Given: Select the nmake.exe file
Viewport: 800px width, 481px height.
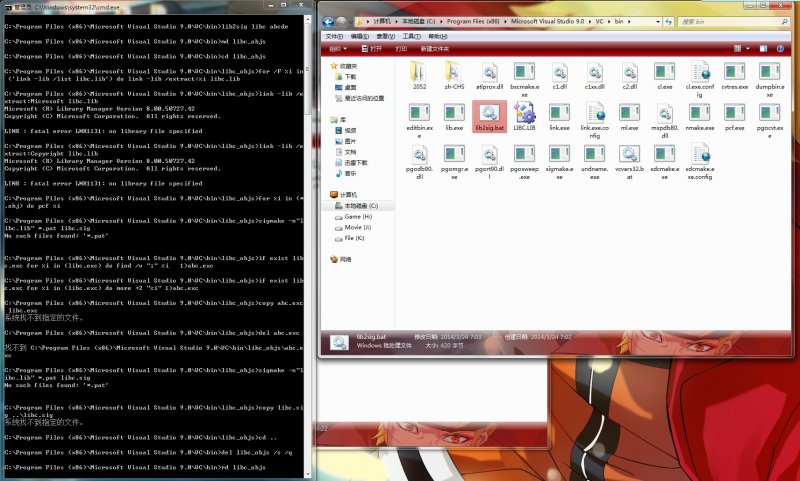Looking at the screenshot, I should tap(699, 117).
